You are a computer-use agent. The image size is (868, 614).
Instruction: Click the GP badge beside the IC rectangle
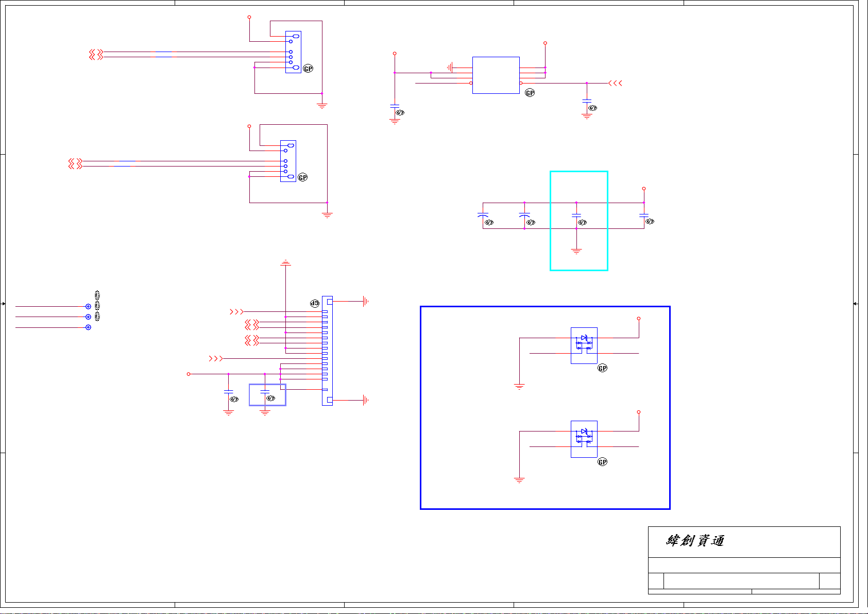point(530,93)
